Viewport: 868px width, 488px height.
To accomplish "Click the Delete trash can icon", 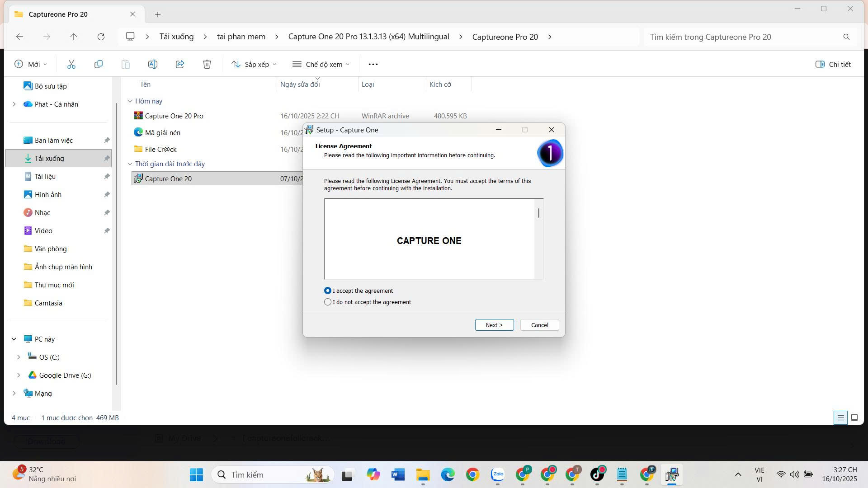I will (x=207, y=64).
